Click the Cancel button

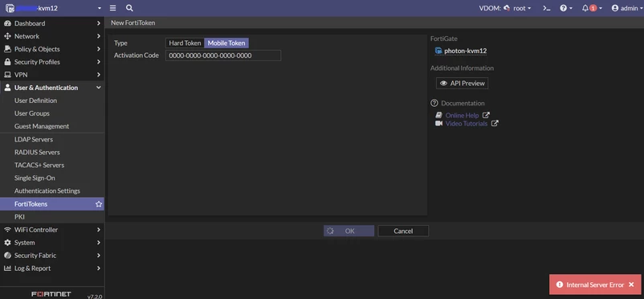[403, 231]
